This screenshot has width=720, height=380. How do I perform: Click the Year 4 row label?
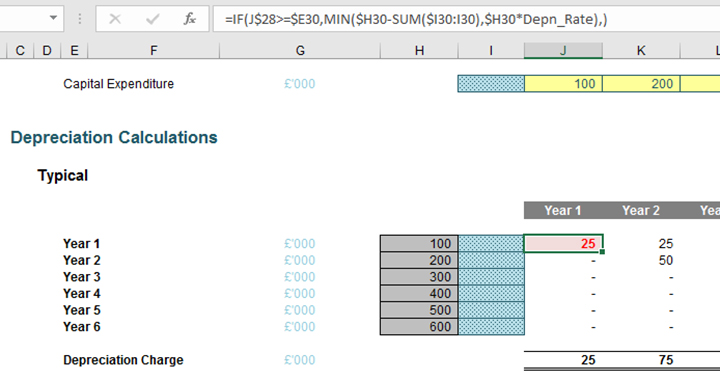pyautogui.click(x=81, y=293)
